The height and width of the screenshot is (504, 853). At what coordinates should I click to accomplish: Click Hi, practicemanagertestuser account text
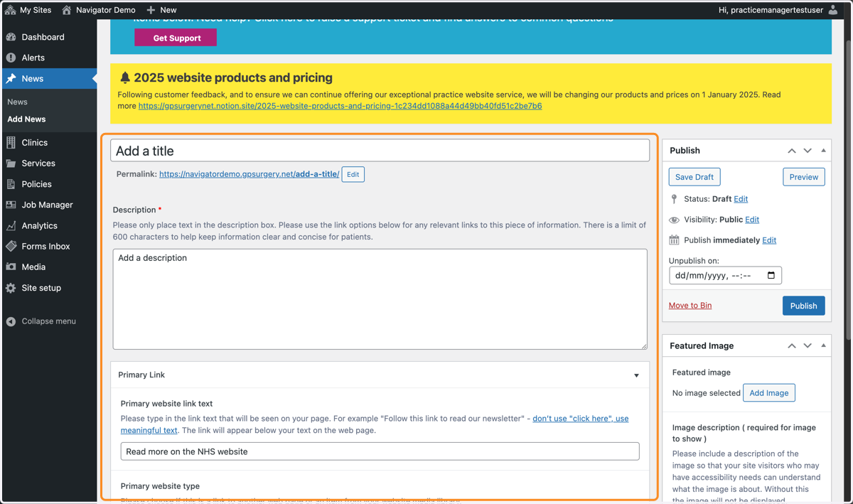[771, 10]
